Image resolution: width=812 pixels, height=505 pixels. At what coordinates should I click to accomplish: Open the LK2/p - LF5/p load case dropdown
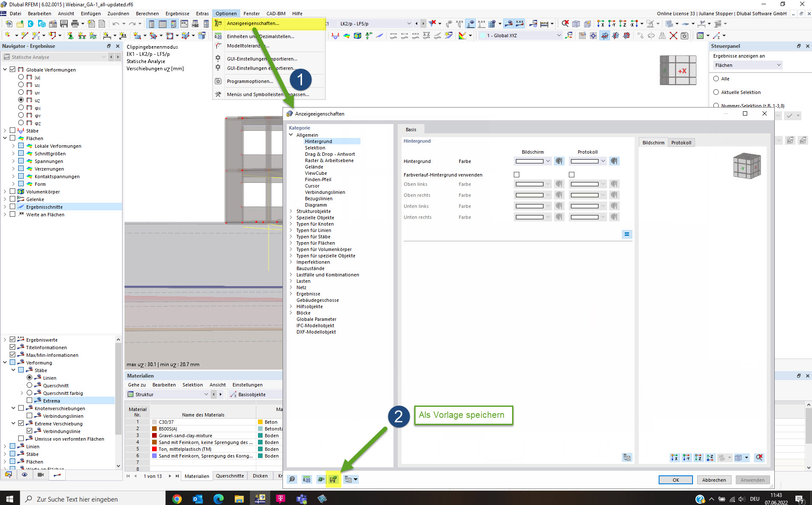375,24
